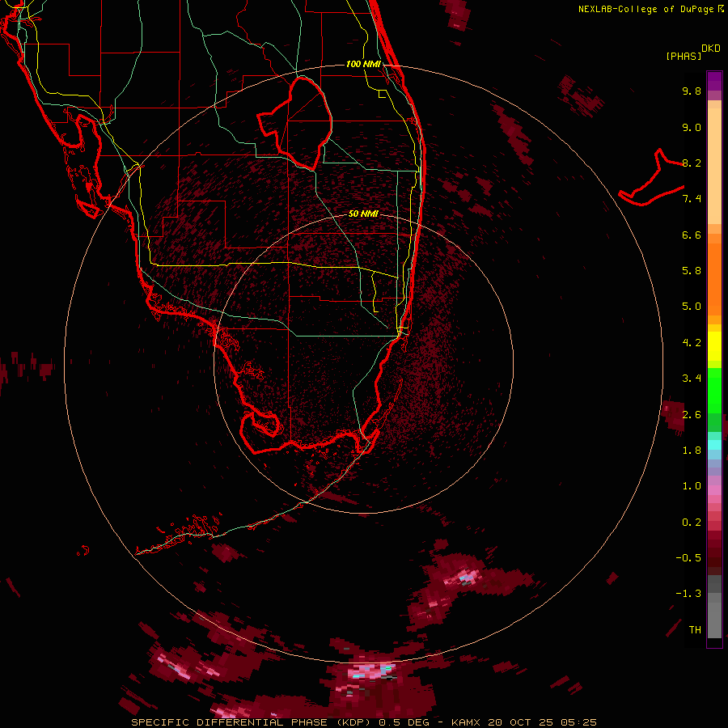Click the 5.0 value on the color scale

pos(692,307)
